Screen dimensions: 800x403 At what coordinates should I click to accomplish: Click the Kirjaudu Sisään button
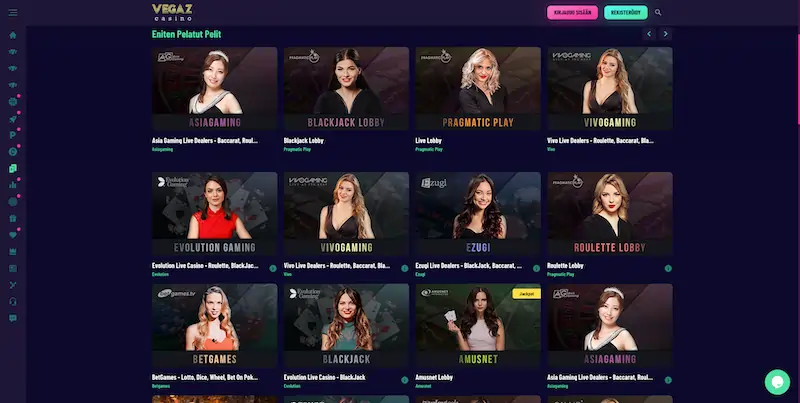tap(572, 12)
